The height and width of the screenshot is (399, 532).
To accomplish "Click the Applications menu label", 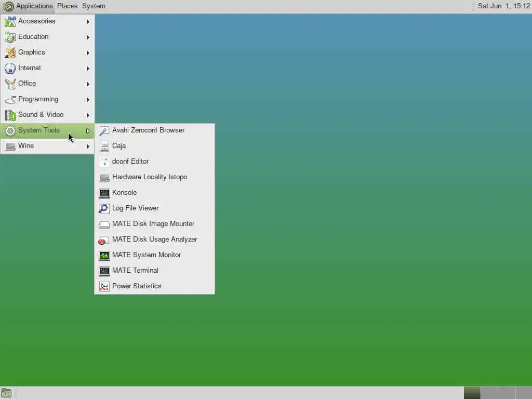I will 34,6.
